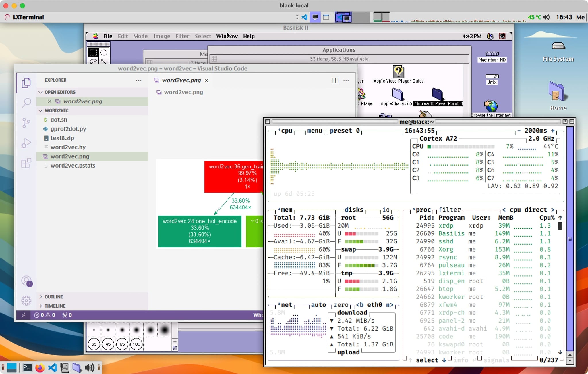Viewport: 588px width, 374px height.
Task: Click the Run and Debug icon in sidebar
Action: [27, 143]
